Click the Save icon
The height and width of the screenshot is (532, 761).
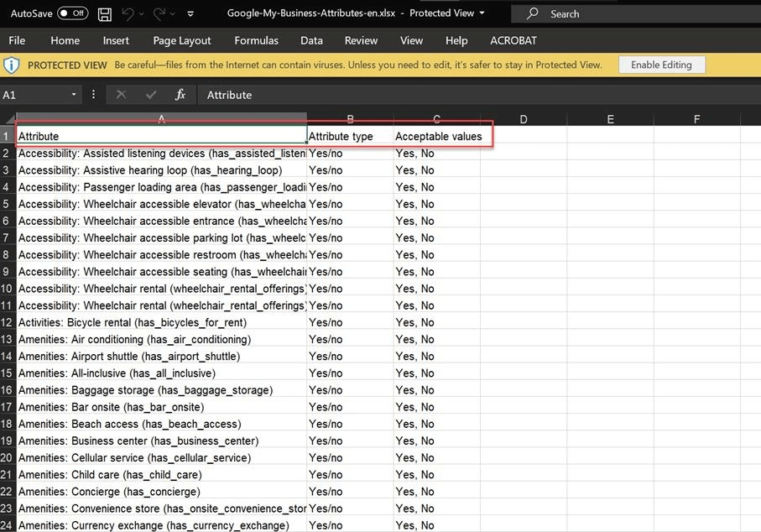[104, 13]
